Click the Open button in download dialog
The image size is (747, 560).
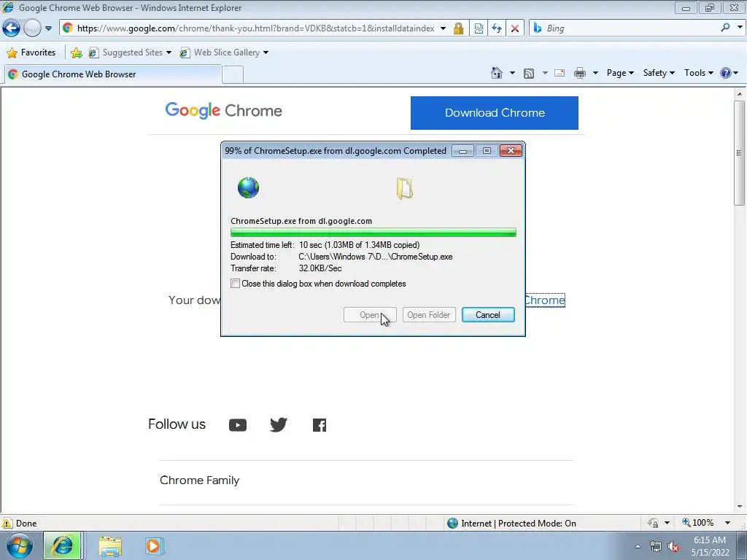click(370, 315)
